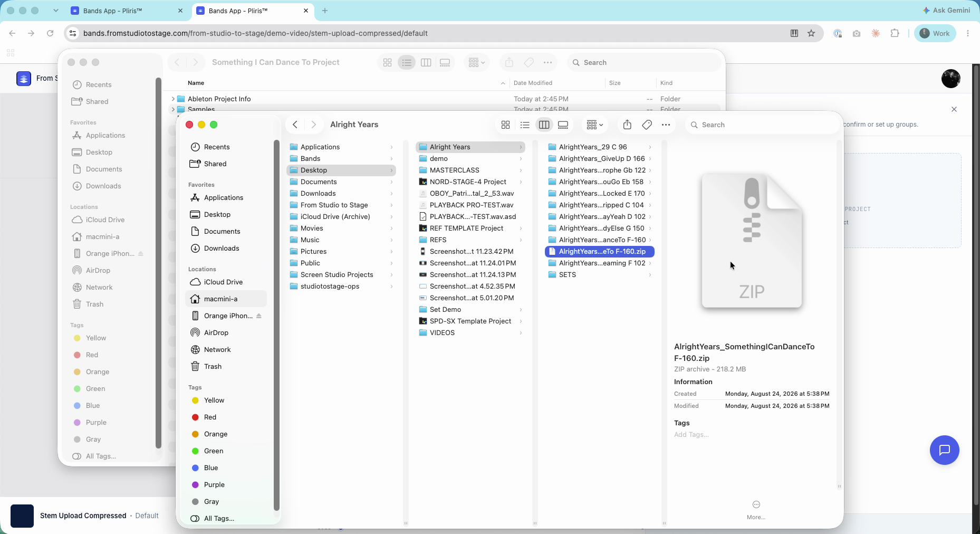This screenshot has height=534, width=980.
Task: Open Chrome three-dot menu
Action: tap(968, 33)
